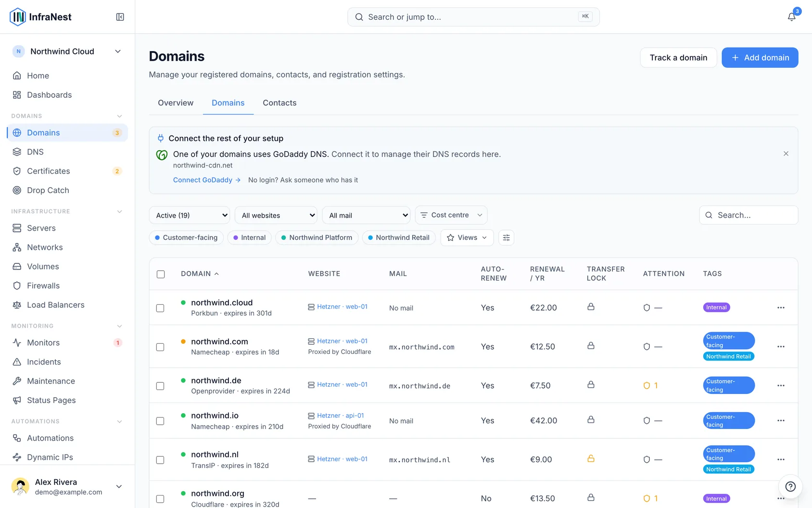Open row actions for northwind.nl

pos(781,460)
